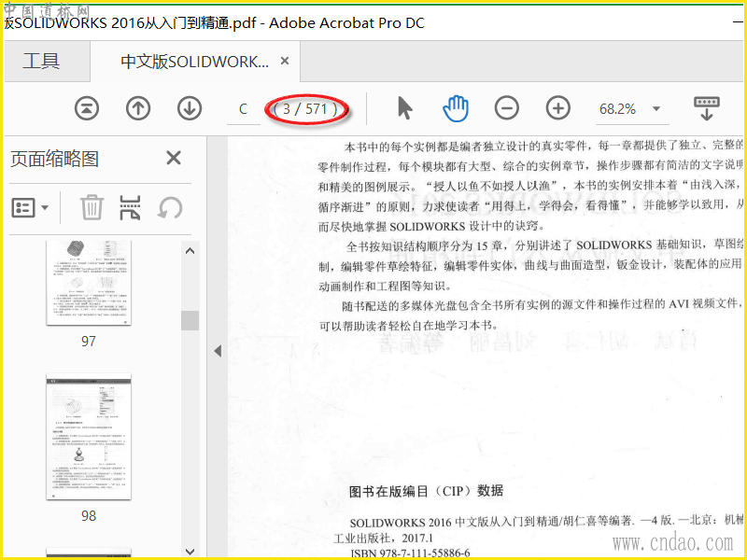Zoom out with the minus icon

[x=506, y=108]
